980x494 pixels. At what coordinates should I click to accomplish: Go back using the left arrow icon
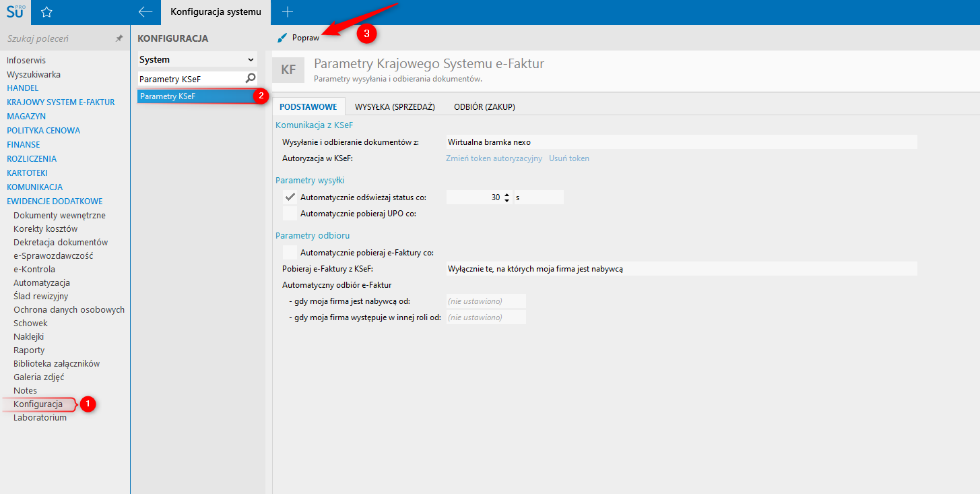(x=145, y=12)
